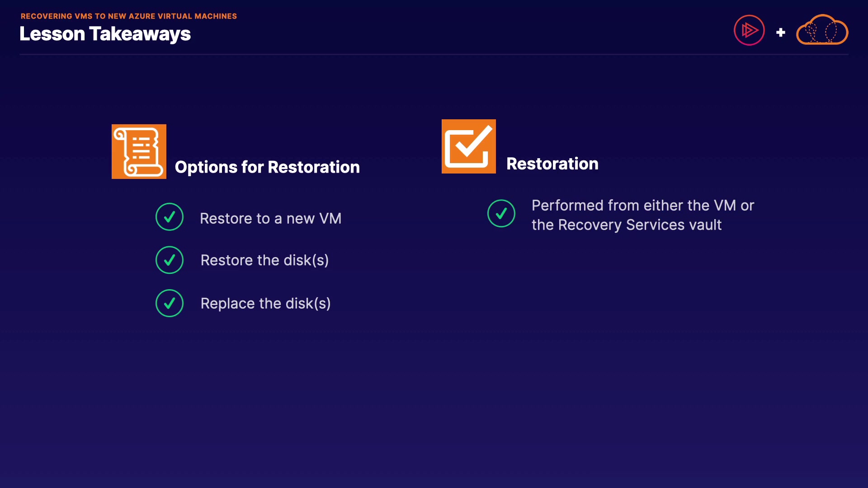Click the Recovery Services vault text line
This screenshot has height=488, width=868.
coord(626,225)
